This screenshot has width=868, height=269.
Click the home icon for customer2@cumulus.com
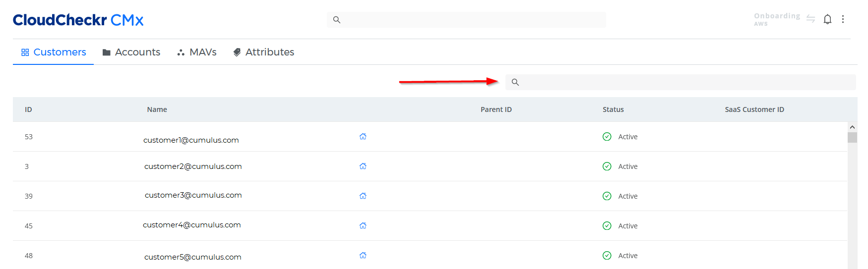click(363, 166)
